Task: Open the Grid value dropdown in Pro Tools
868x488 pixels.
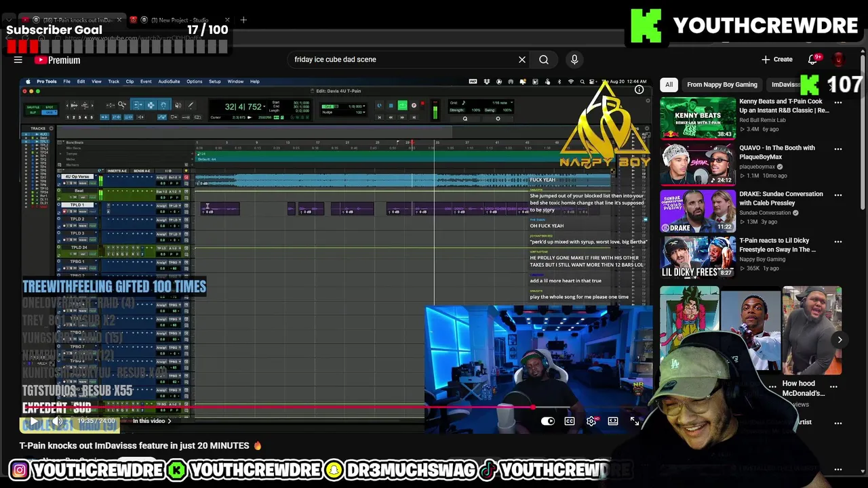Action: click(x=364, y=106)
